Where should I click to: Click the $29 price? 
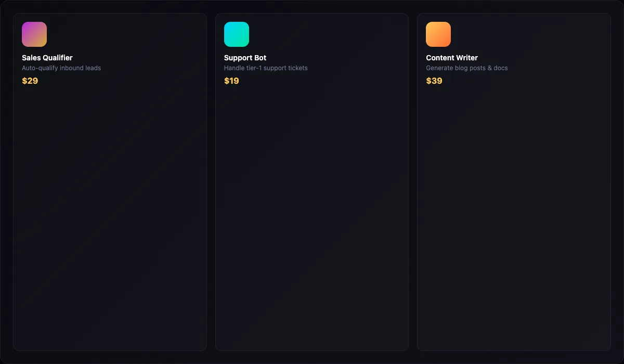(x=30, y=81)
